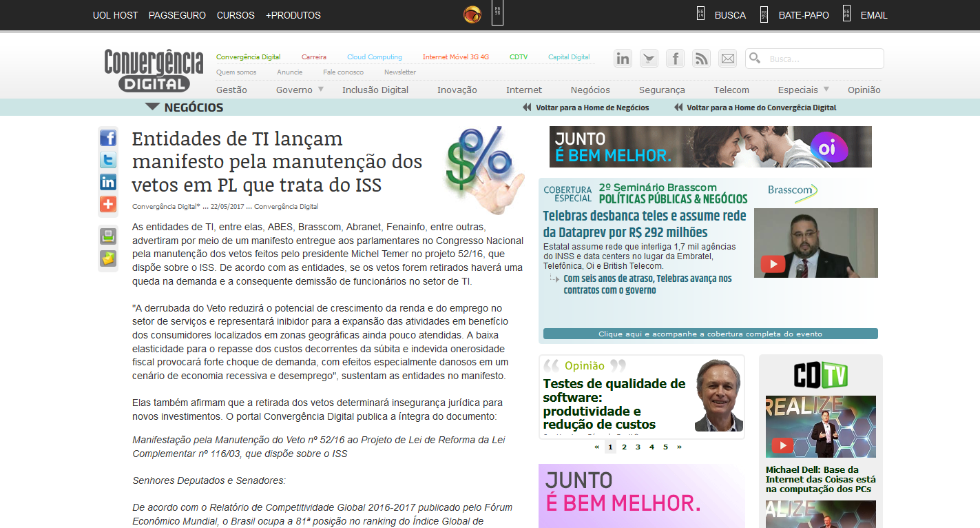Click UOL HOST in top bar
980x528 pixels.
pos(116,15)
